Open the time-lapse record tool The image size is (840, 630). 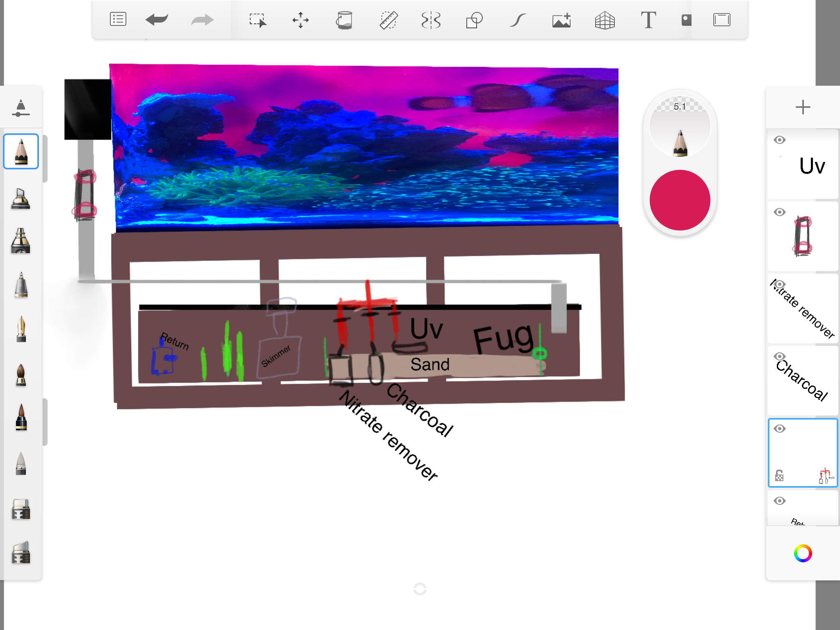click(x=686, y=20)
